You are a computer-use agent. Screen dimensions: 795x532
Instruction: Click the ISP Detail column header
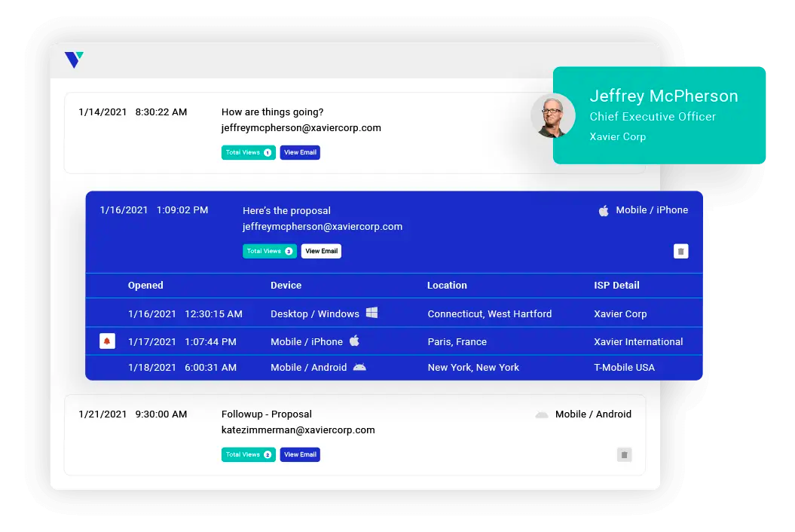click(616, 285)
